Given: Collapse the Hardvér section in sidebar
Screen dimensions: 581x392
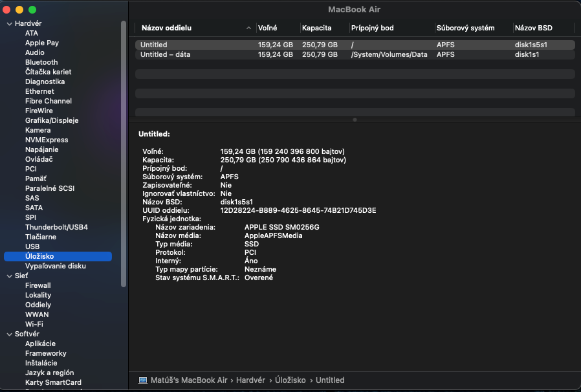Looking at the screenshot, I should click(9, 23).
